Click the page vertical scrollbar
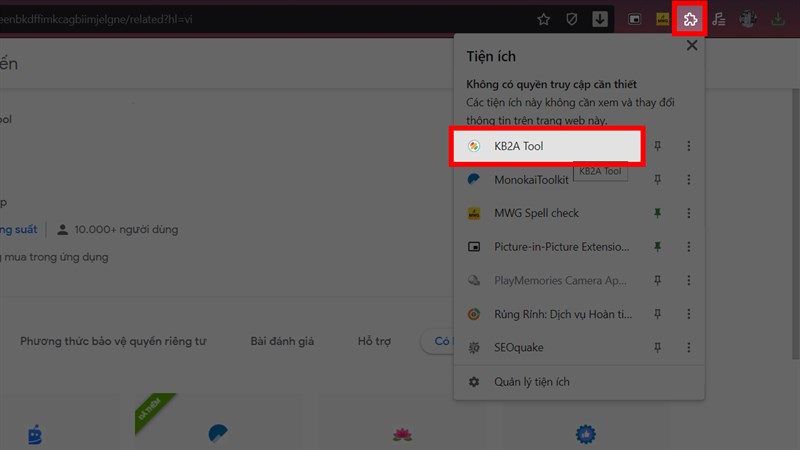 (795, 223)
